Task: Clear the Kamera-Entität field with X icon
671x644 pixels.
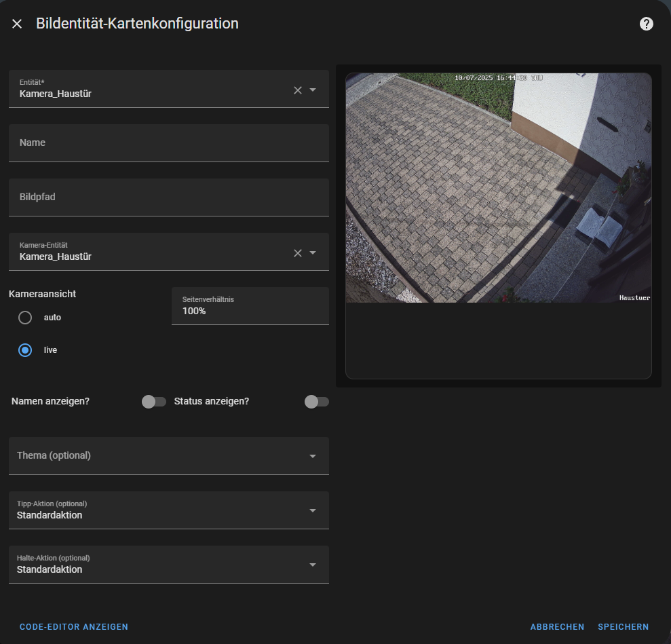Action: 297,253
